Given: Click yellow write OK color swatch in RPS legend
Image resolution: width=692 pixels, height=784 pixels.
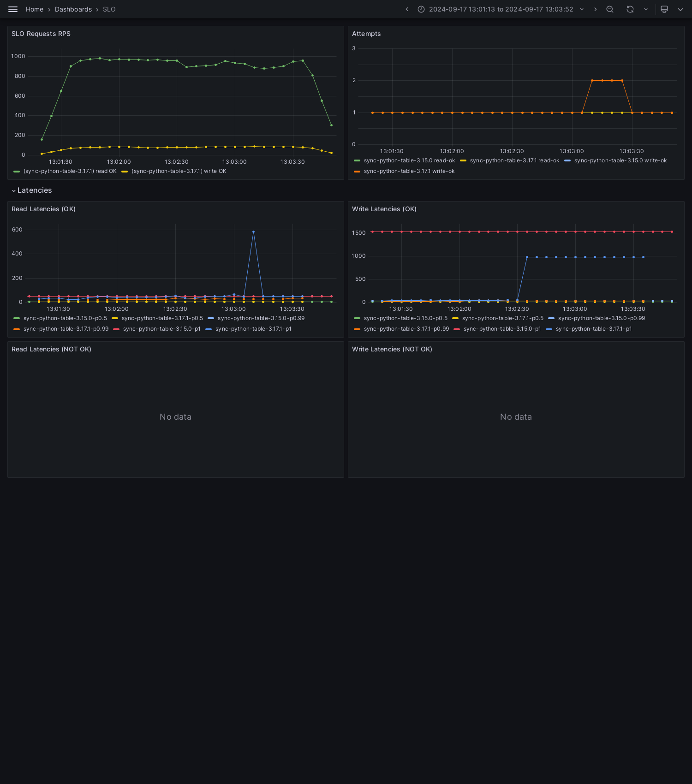Looking at the screenshot, I should point(125,171).
